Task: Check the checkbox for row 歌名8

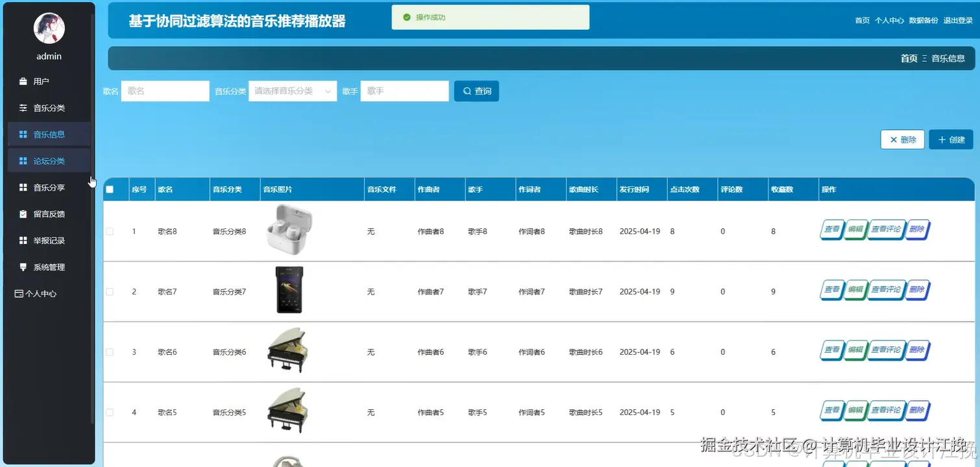Action: coord(110,231)
